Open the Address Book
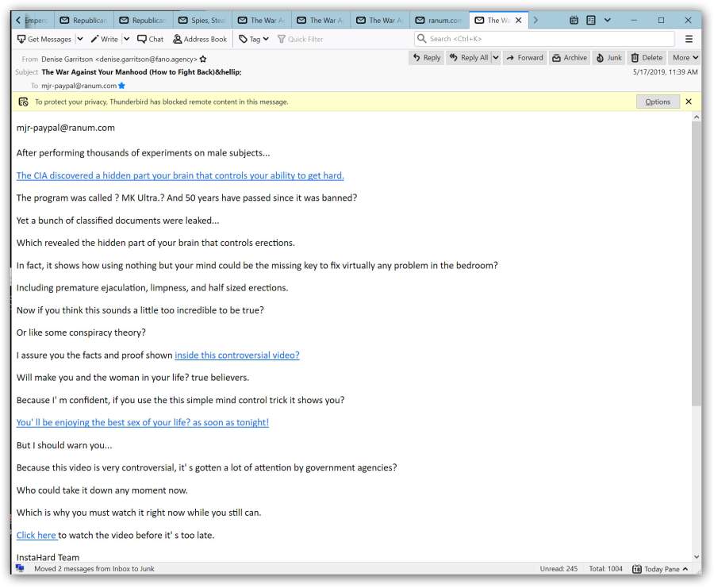Screen dimensions: 714x588 click(x=199, y=39)
